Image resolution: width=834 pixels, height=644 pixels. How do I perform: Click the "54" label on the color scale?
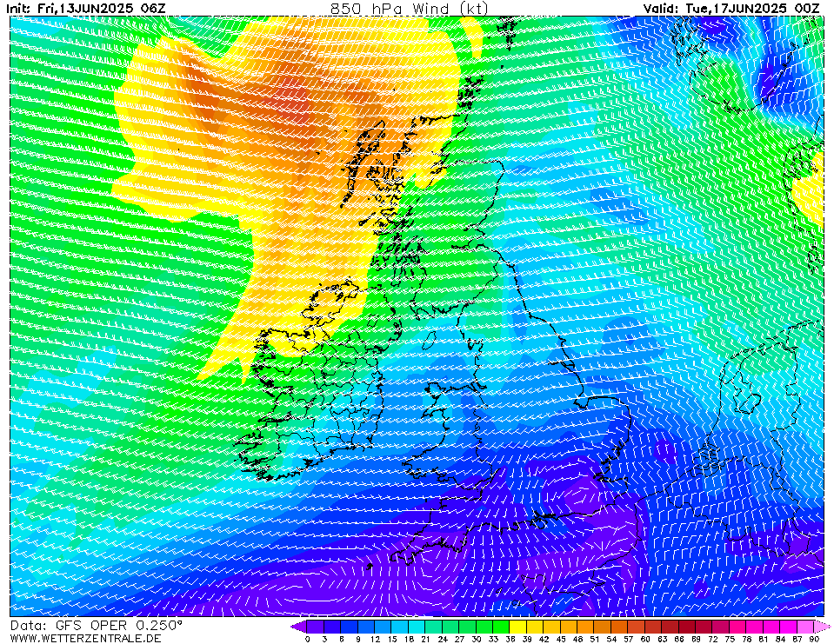click(611, 639)
